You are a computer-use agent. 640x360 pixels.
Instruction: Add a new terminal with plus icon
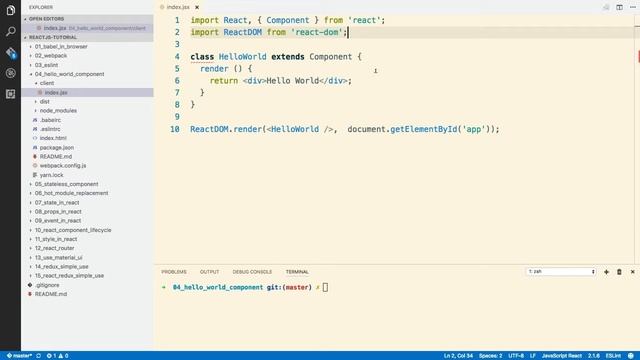pyautogui.click(x=606, y=272)
